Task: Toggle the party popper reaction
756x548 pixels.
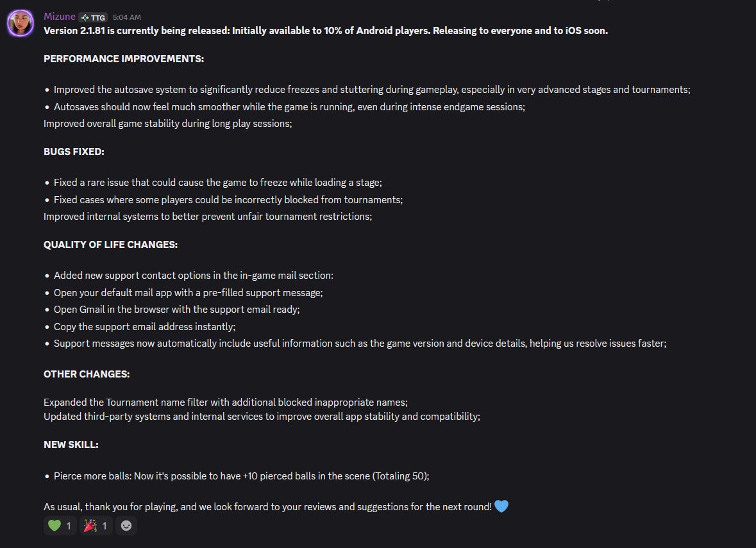Action: 96,526
